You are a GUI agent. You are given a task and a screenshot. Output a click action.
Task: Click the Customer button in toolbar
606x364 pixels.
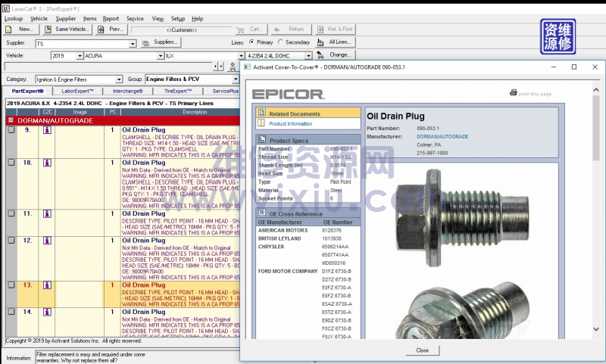[x=182, y=30]
